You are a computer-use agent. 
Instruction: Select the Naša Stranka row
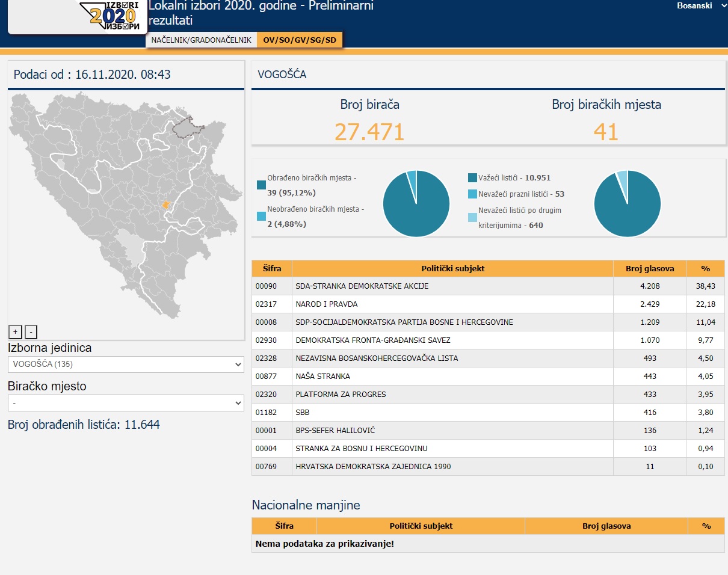pos(451,377)
